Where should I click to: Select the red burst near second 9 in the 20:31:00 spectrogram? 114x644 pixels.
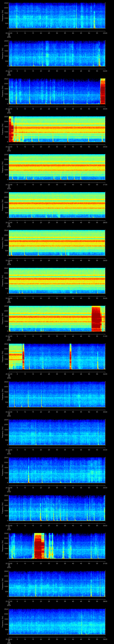coord(23,357)
